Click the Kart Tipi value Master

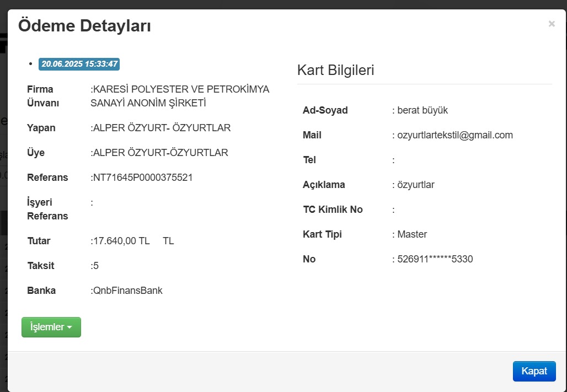pos(412,234)
